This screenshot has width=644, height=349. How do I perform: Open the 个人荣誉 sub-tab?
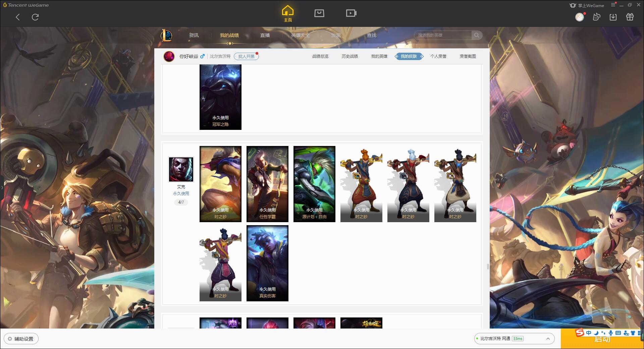tap(438, 56)
